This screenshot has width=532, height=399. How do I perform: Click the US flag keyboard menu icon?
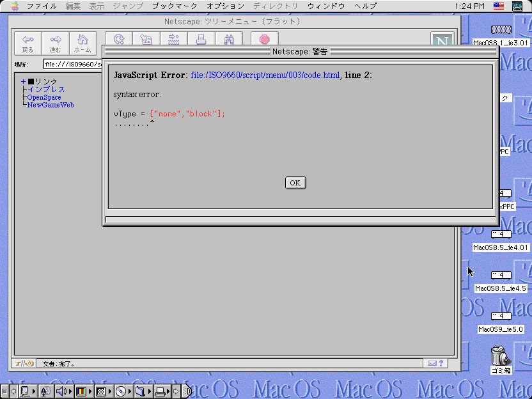(498, 6)
